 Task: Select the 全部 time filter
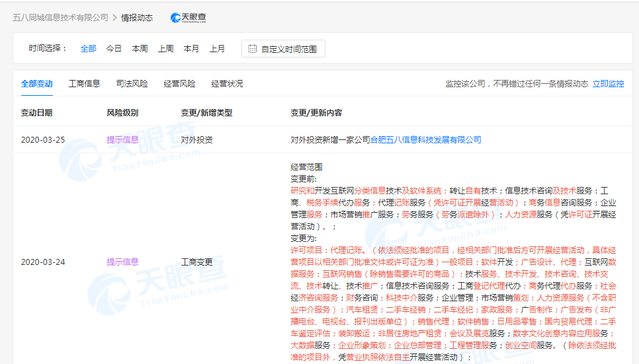89,49
